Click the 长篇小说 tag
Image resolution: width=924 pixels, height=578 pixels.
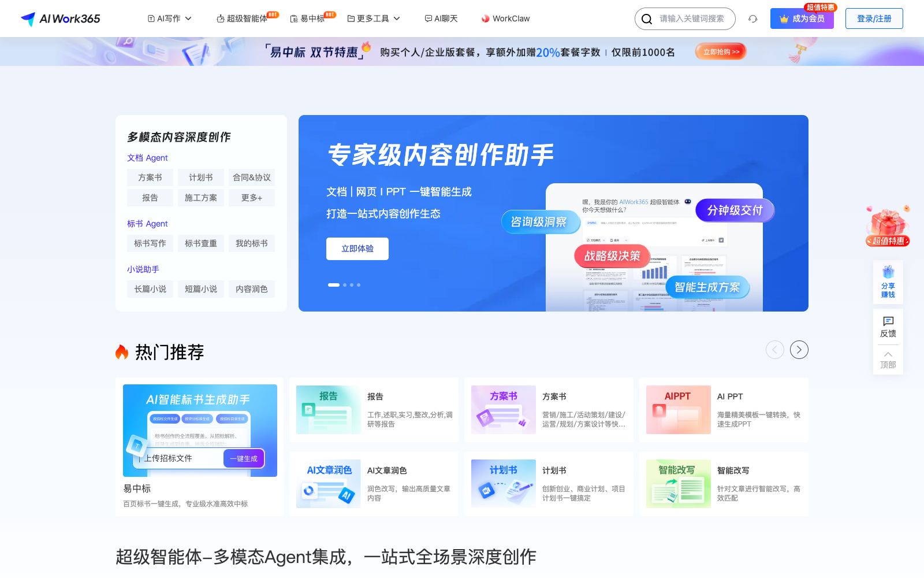coord(150,289)
